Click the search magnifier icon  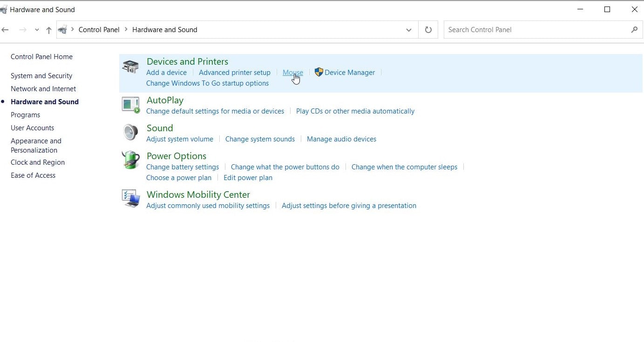click(x=634, y=30)
